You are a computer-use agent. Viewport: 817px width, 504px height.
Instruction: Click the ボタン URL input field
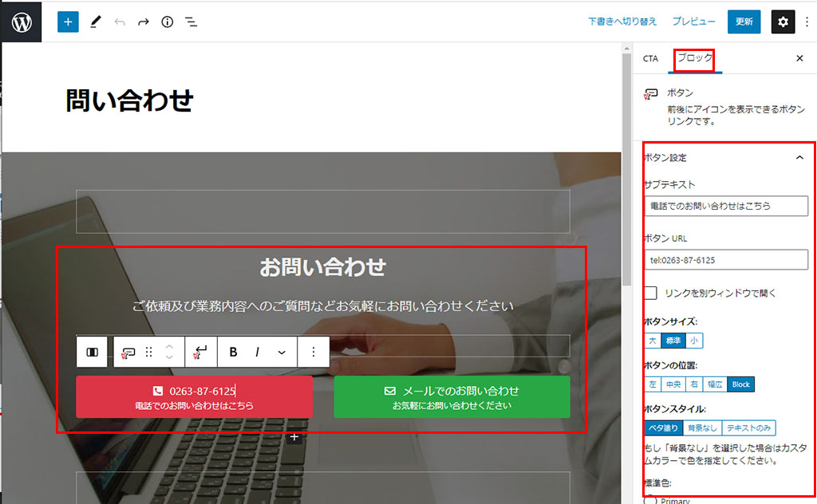pos(726,260)
